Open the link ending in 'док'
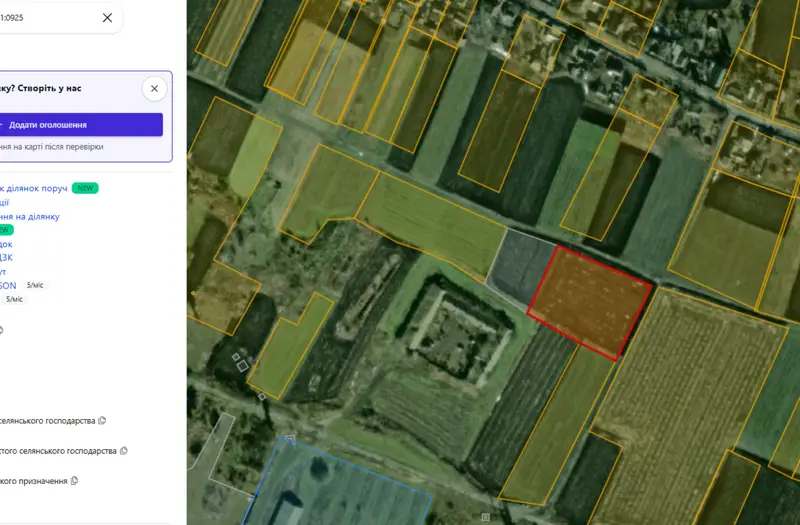The image size is (800, 525). pos(6,244)
